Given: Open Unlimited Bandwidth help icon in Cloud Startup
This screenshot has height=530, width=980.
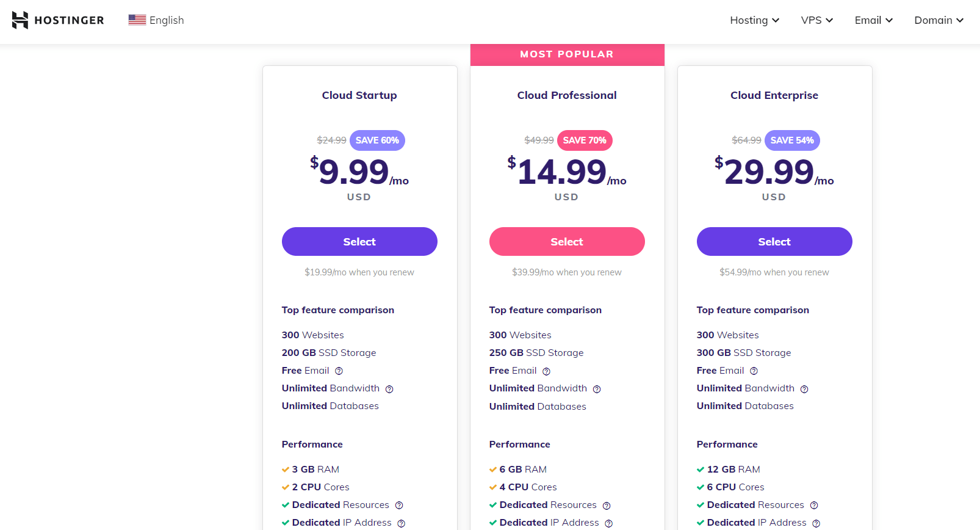Looking at the screenshot, I should click(389, 389).
